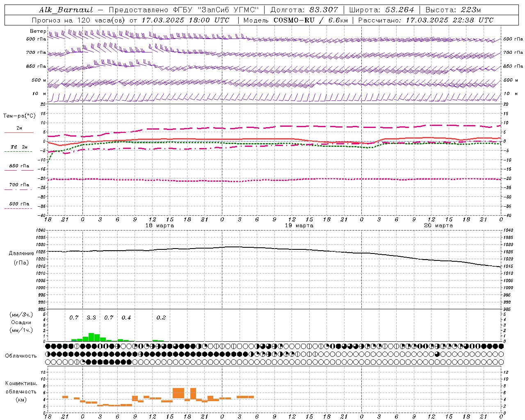Click the (мм/3ч.) precipitation unit label

[x=21, y=315]
